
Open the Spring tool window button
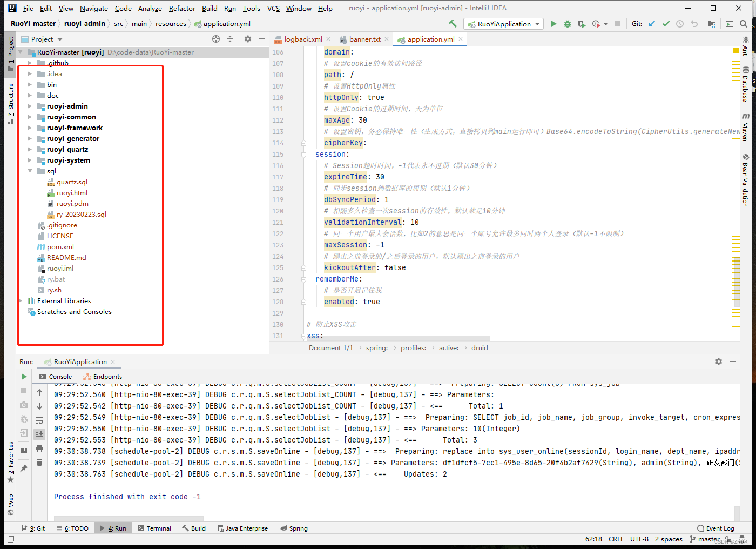point(294,528)
